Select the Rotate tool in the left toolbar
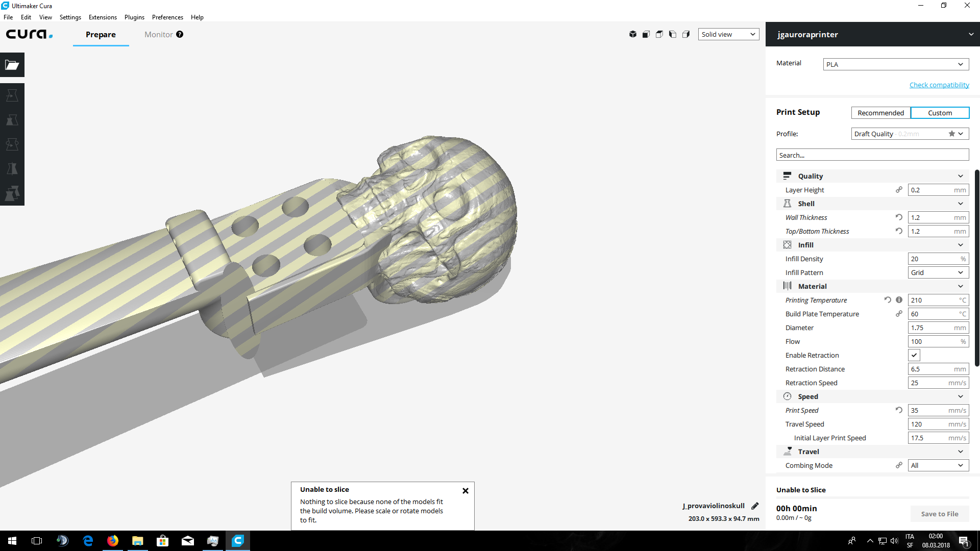This screenshot has height=551, width=980. (x=12, y=144)
